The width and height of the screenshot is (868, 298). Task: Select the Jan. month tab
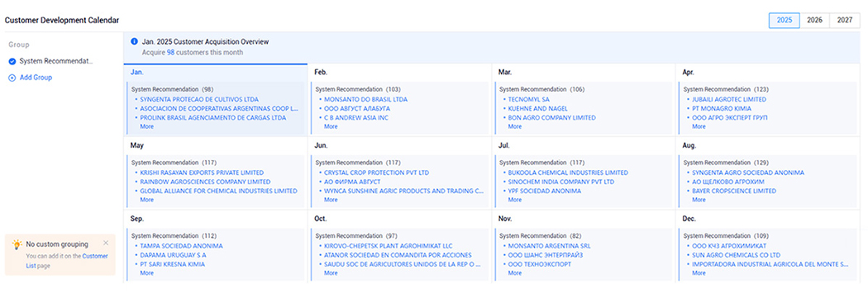click(x=136, y=73)
